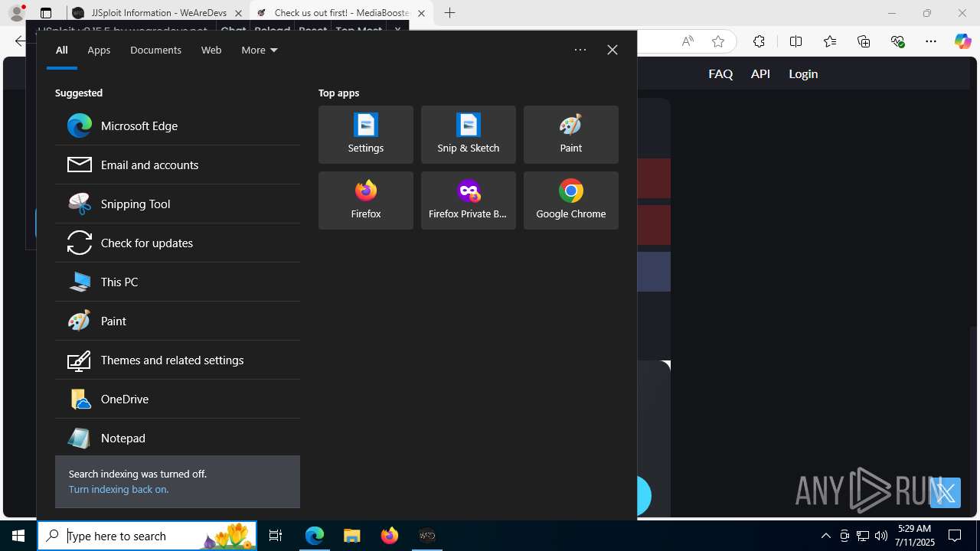Open Edge Settings and more menu
The image size is (980, 551).
coord(931,41)
